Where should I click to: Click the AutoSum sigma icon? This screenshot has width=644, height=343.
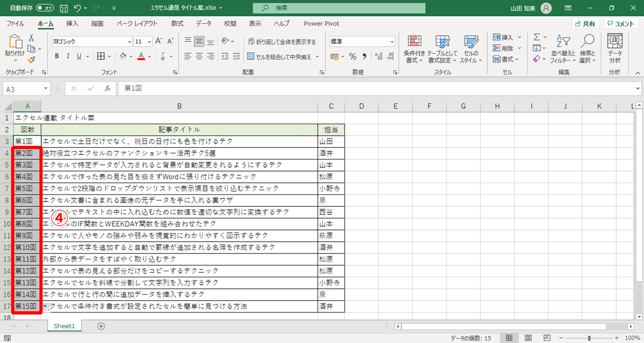(x=537, y=38)
